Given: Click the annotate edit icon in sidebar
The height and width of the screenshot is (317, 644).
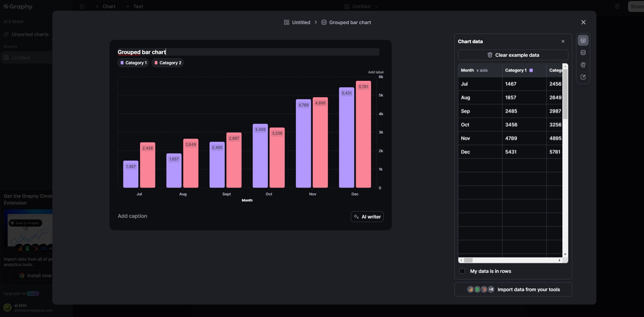Looking at the screenshot, I should [583, 77].
